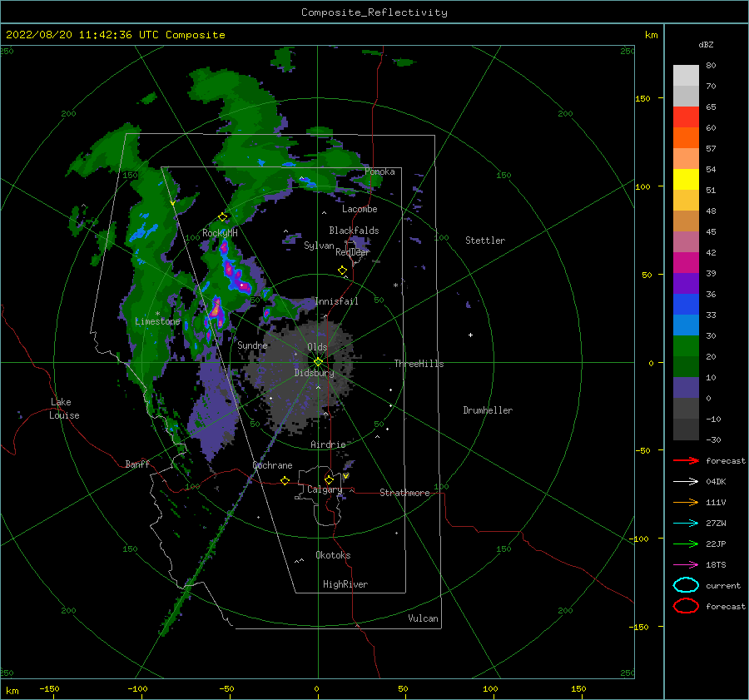The width and height of the screenshot is (749, 700).
Task: Click the cyan current ellipse symbol
Action: pos(686,585)
